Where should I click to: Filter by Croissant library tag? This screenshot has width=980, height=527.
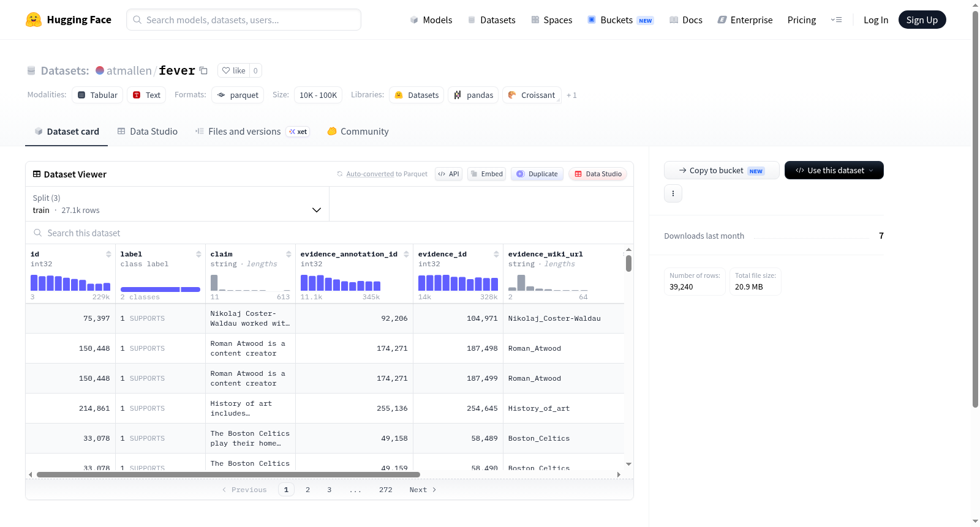532,95
